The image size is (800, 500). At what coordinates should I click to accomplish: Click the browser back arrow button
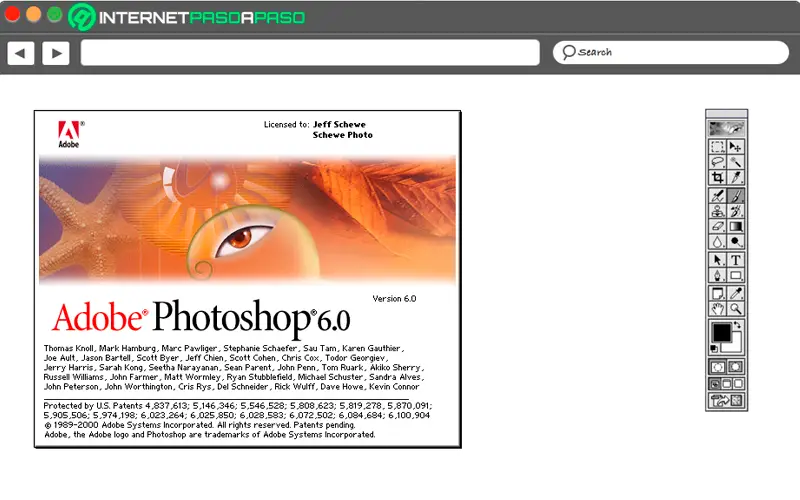coord(21,53)
